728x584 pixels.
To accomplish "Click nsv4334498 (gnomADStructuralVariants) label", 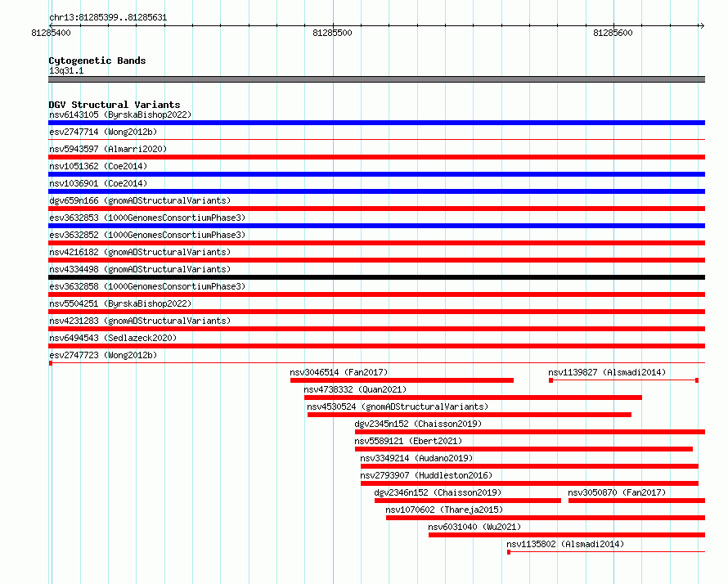I will click(140, 269).
